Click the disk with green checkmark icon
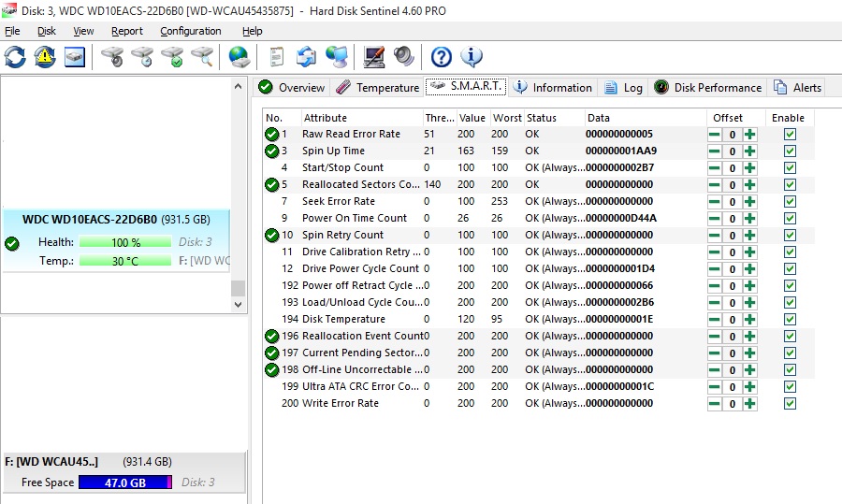The width and height of the screenshot is (842, 504). point(173,56)
